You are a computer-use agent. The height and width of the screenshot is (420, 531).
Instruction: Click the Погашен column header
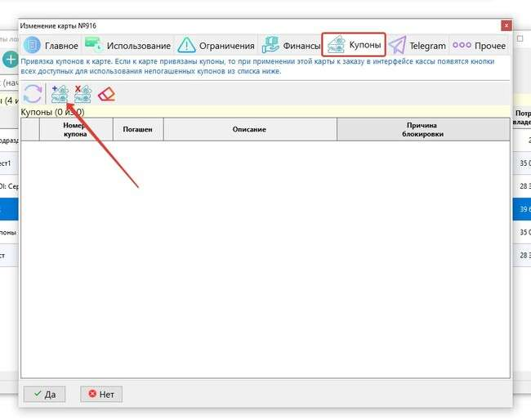(137, 129)
